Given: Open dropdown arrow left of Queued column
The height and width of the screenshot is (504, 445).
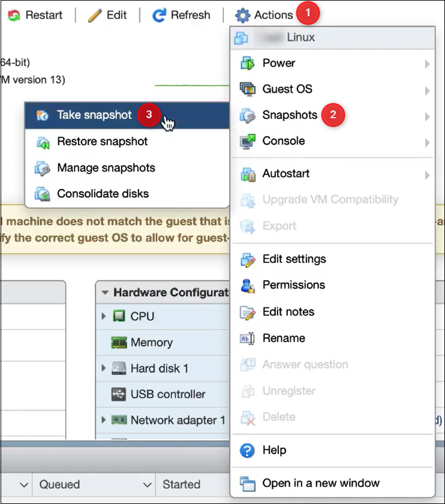Looking at the screenshot, I should click(24, 485).
